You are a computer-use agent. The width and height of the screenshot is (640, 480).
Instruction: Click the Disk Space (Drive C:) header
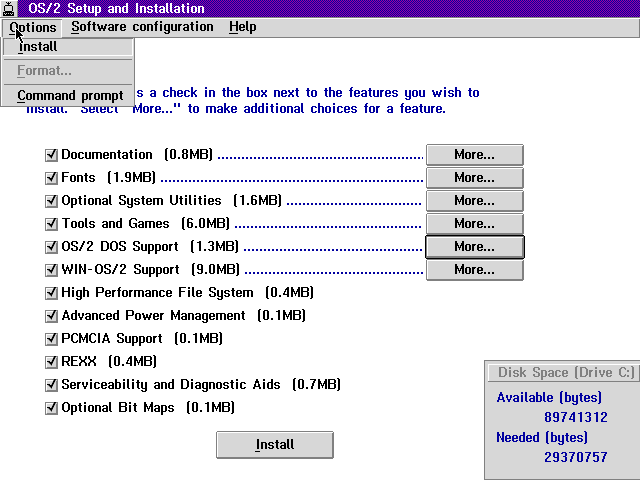tap(566, 373)
